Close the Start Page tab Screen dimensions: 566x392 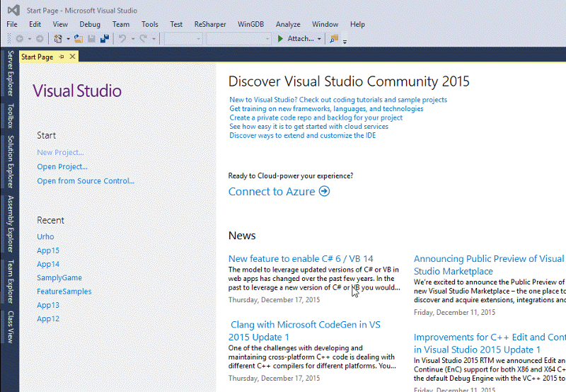[x=72, y=57]
